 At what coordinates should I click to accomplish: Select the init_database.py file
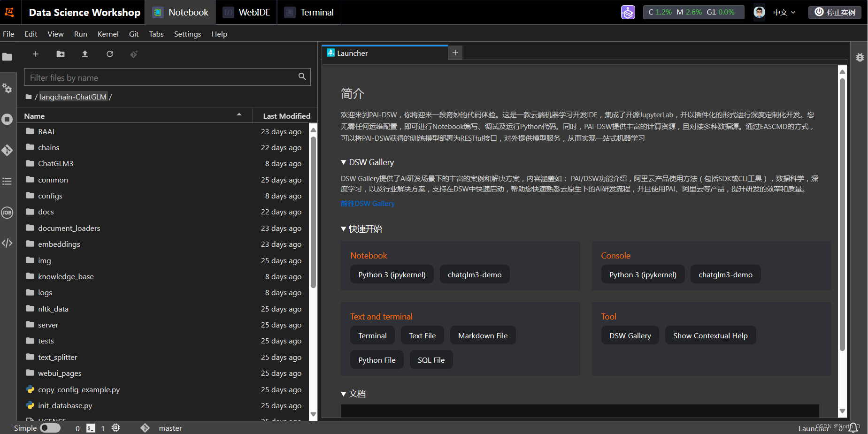click(163, 405)
